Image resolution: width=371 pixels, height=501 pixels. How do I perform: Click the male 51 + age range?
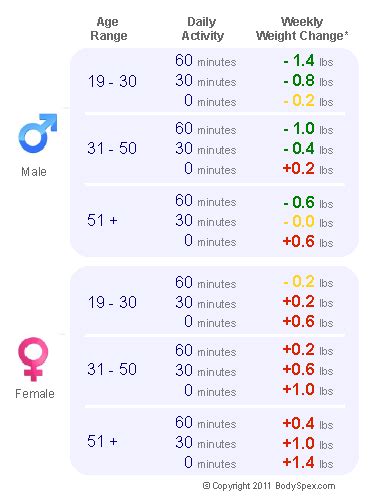(x=102, y=220)
